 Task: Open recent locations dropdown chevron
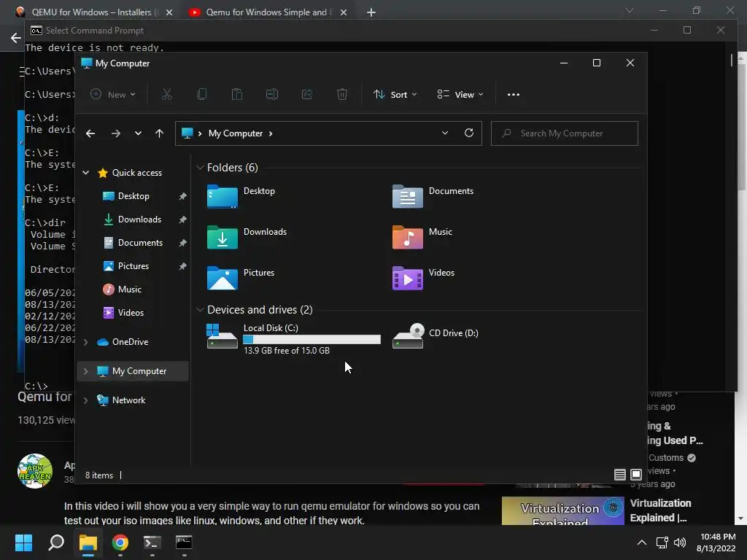pyautogui.click(x=138, y=133)
